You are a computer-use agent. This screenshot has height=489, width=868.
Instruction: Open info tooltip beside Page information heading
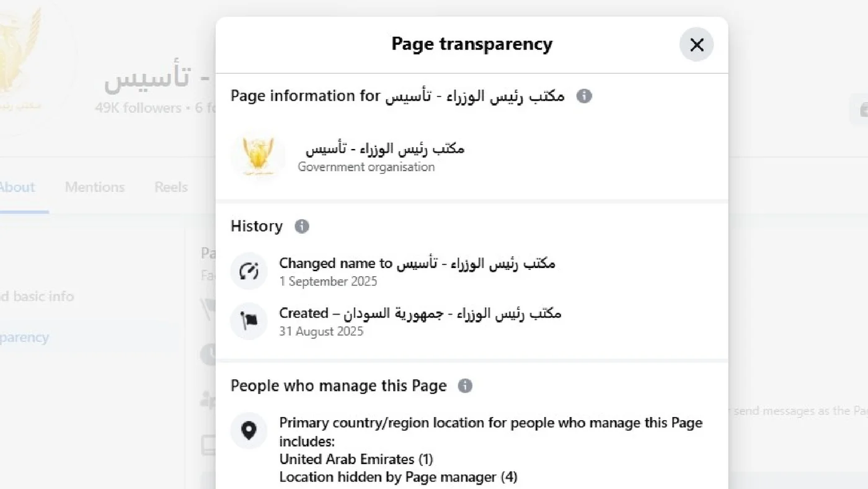pyautogui.click(x=583, y=96)
